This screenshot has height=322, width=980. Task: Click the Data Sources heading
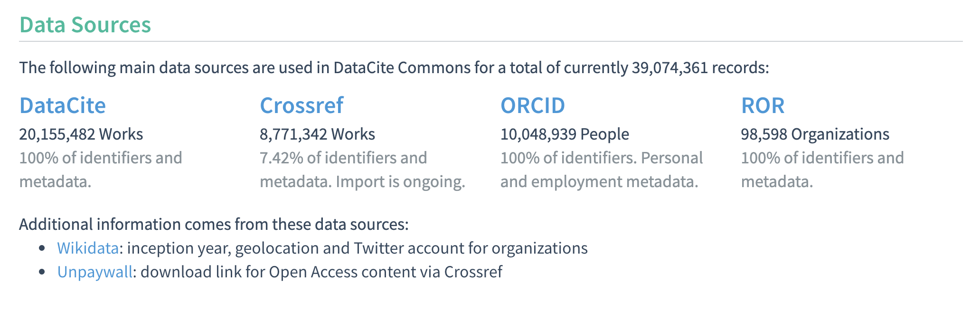[x=85, y=25]
